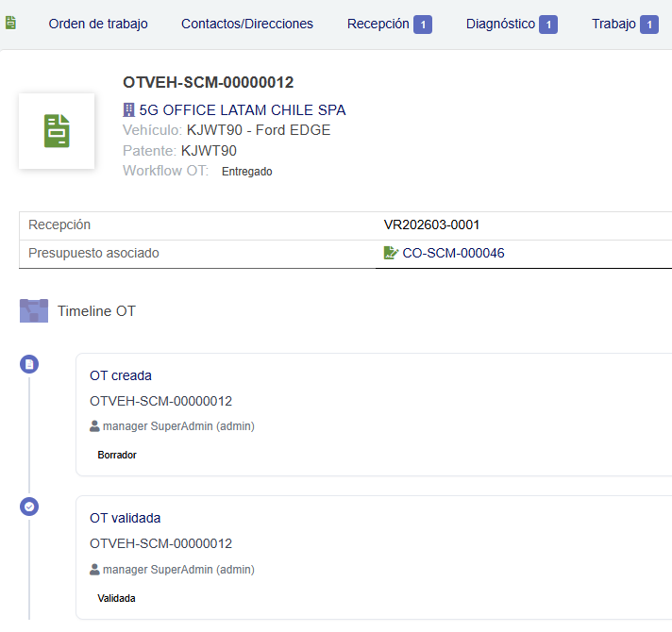This screenshot has width=672, height=632.
Task: Click the OTVEH-SCM-00000012 header title
Action: tap(209, 82)
